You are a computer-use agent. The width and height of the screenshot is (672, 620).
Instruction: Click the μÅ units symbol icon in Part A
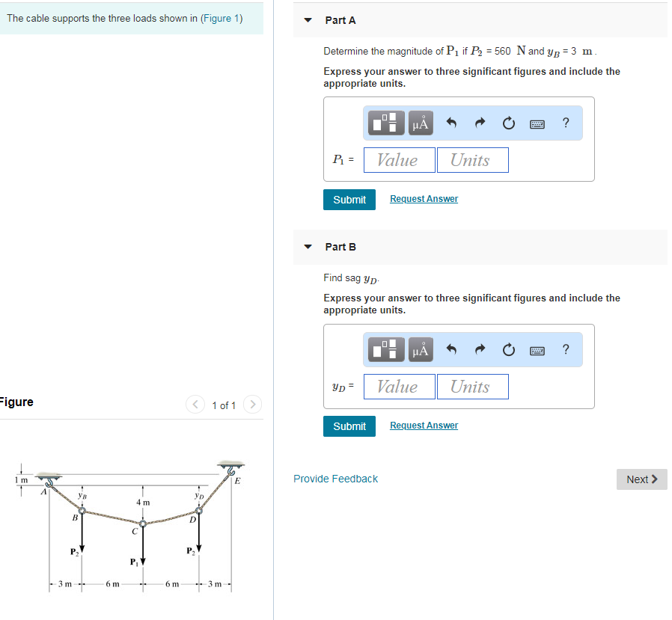tap(420, 123)
